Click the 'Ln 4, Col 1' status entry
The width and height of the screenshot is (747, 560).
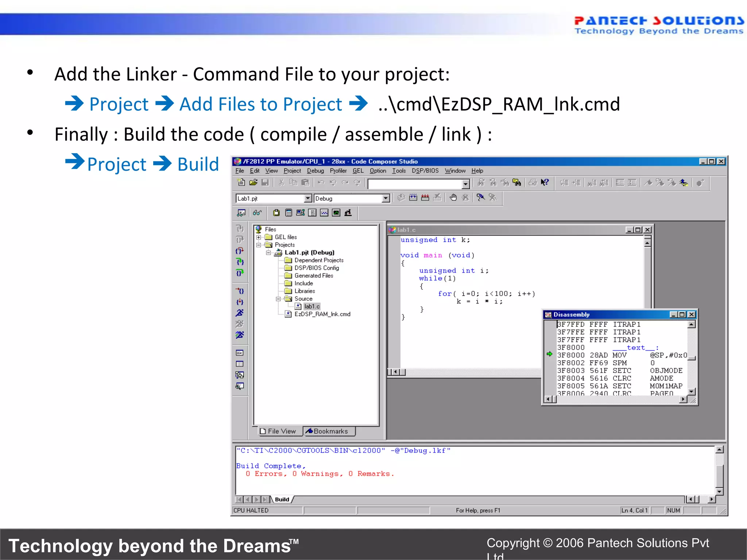coord(634,510)
